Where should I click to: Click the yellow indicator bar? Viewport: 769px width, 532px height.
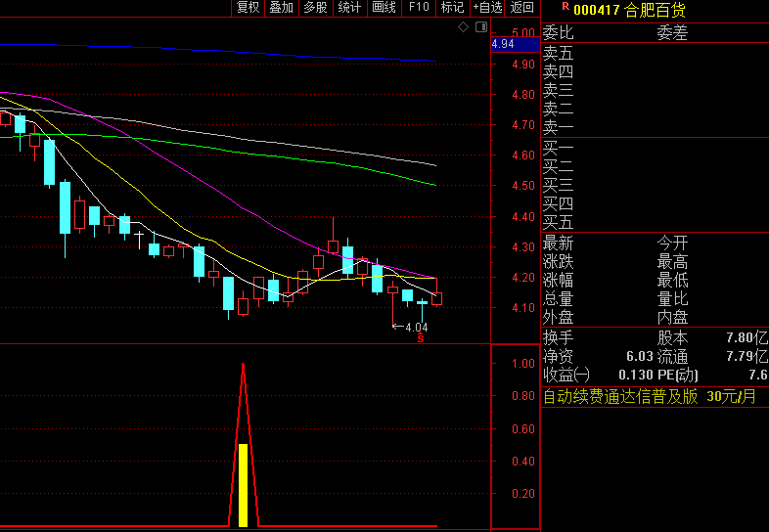(x=243, y=485)
